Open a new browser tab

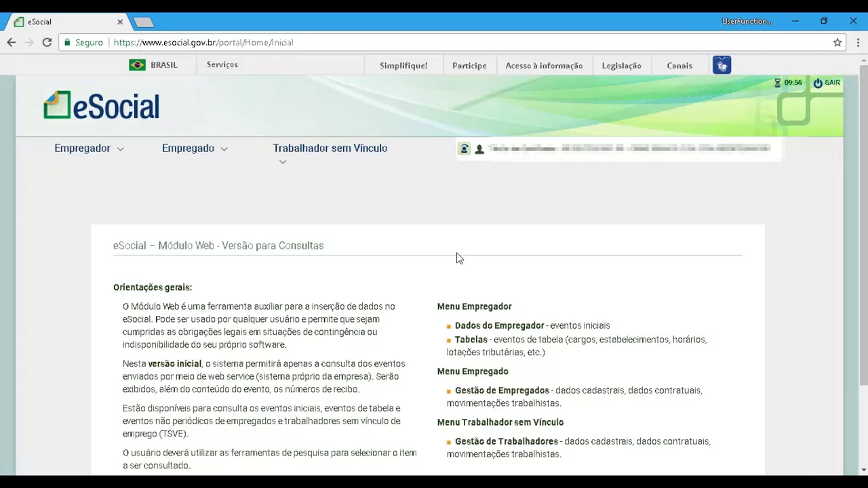click(143, 22)
